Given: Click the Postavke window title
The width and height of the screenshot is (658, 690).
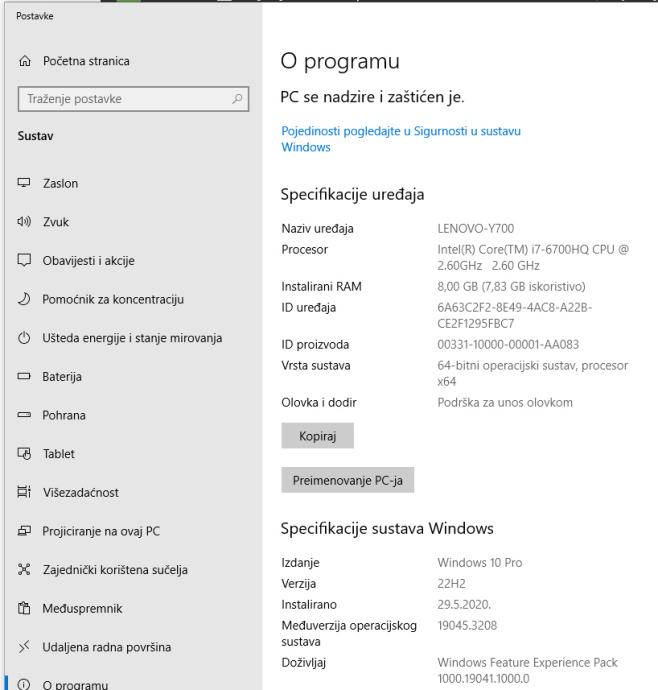Looking at the screenshot, I should [35, 16].
